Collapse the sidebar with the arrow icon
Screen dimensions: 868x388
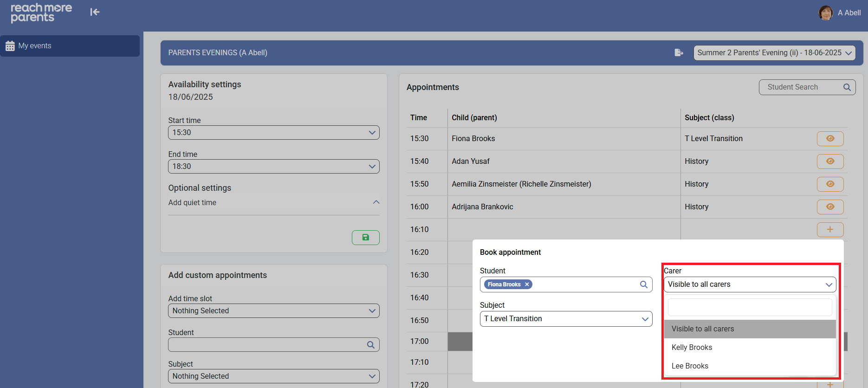point(95,12)
